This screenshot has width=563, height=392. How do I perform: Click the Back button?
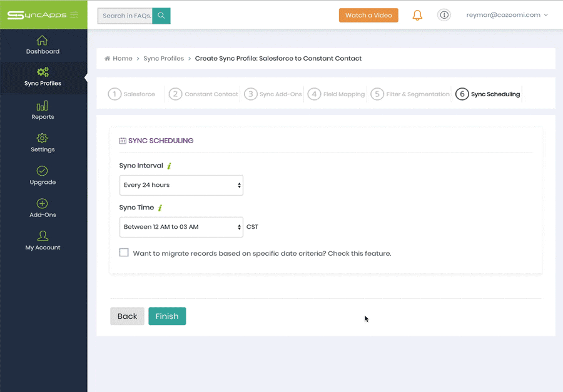coord(127,316)
